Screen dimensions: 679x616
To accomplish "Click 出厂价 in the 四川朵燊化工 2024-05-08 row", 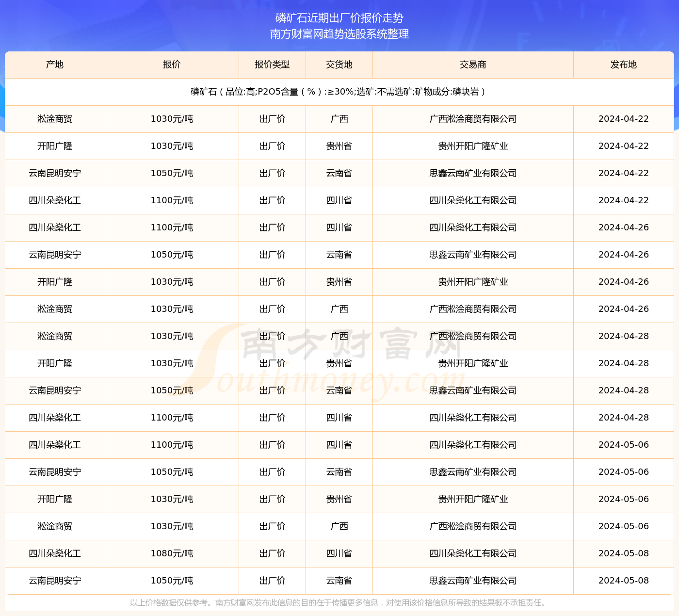I will click(272, 553).
